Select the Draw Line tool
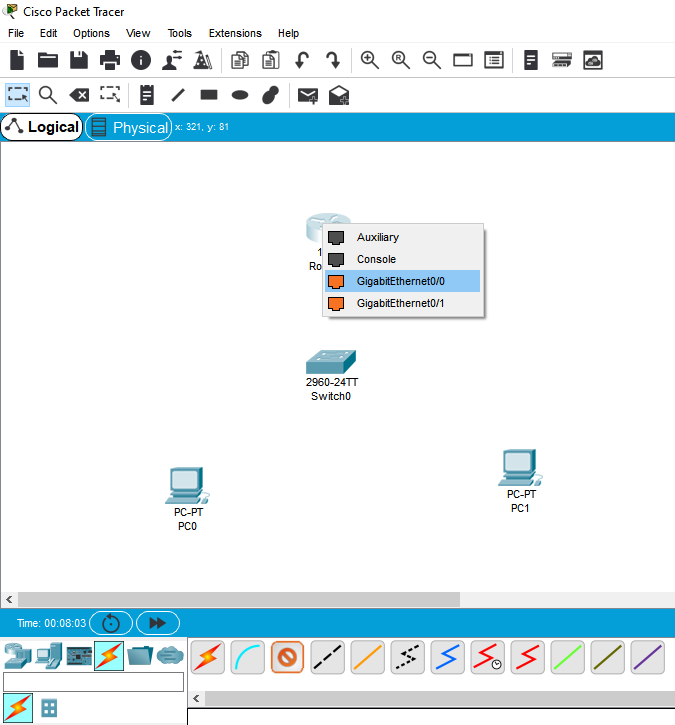Image resolution: width=675 pixels, height=725 pixels. pyautogui.click(x=178, y=95)
